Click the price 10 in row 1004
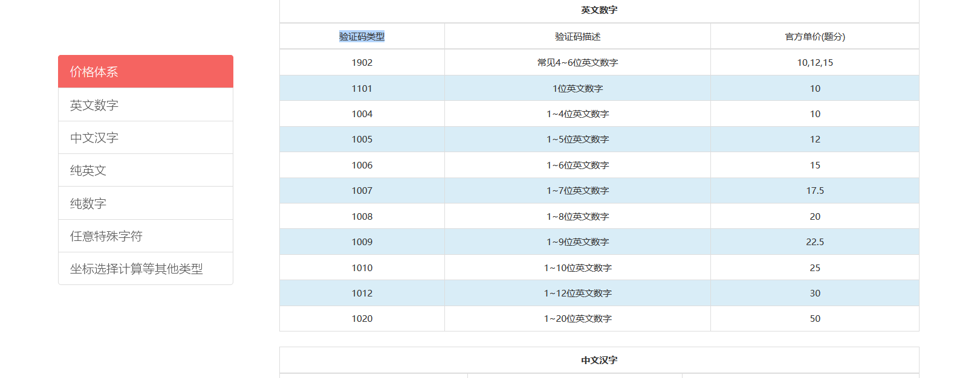This screenshot has height=378, width=980. 815,114
